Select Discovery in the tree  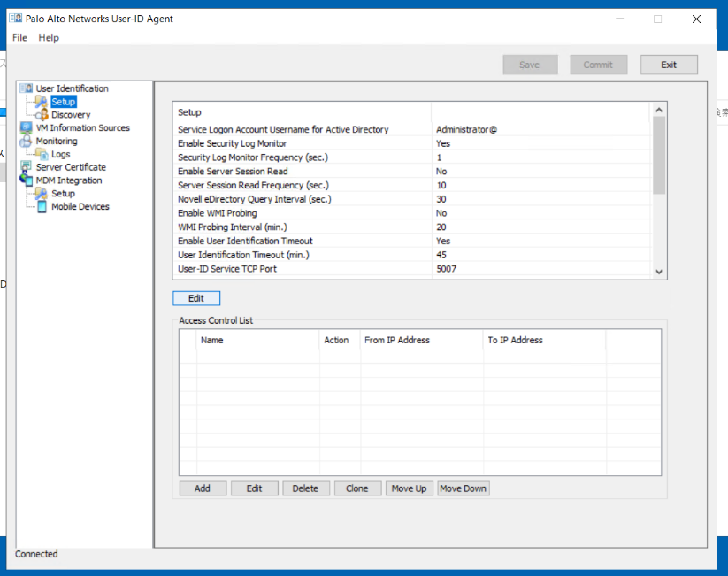[x=71, y=114]
